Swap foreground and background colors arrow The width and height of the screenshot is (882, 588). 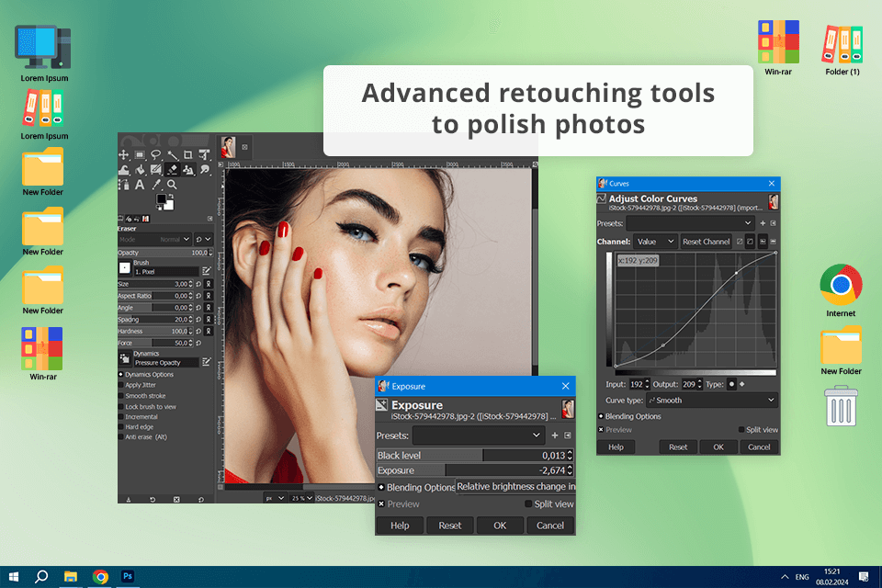click(171, 197)
